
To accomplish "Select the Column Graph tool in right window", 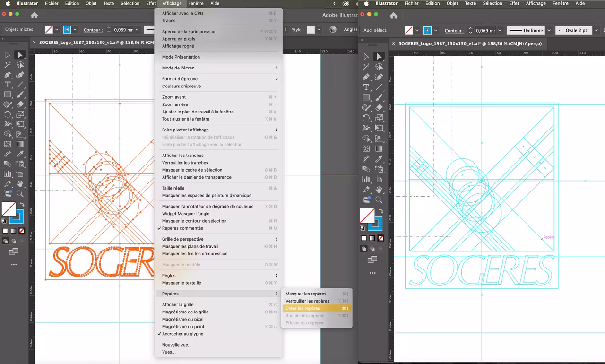I will point(366,179).
